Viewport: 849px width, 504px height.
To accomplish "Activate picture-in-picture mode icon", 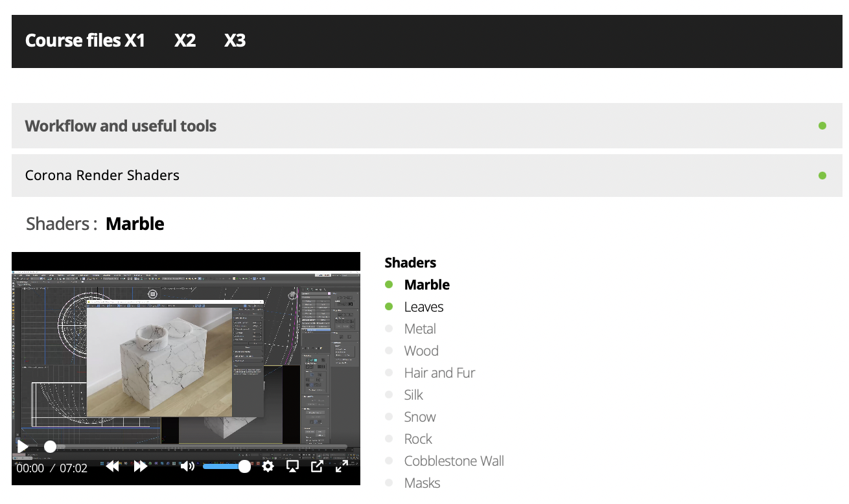I will pyautogui.click(x=292, y=466).
